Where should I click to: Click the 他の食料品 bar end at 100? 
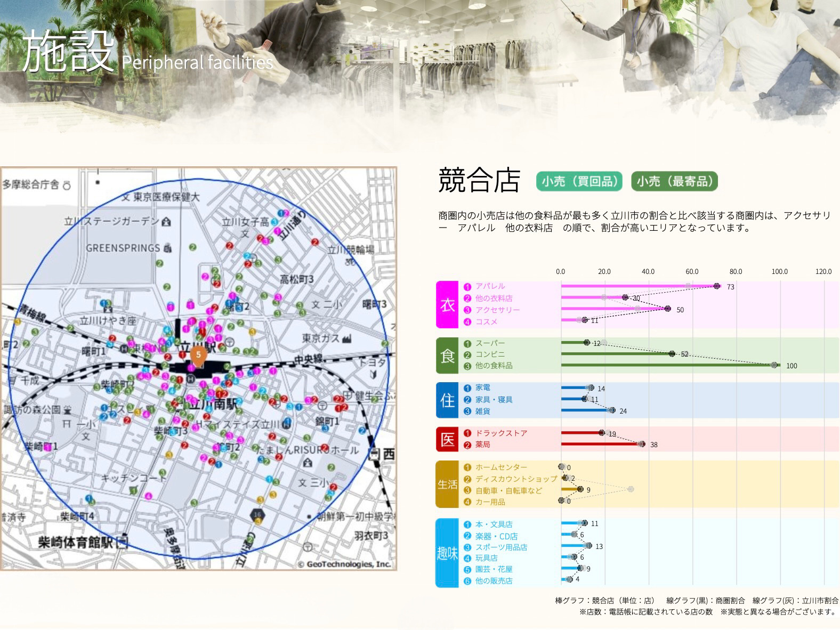tap(774, 365)
